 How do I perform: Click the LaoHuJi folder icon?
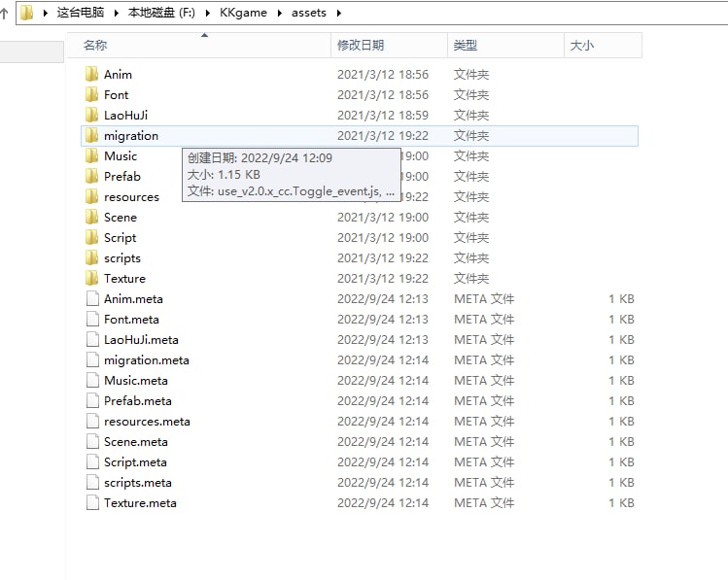pyautogui.click(x=91, y=116)
